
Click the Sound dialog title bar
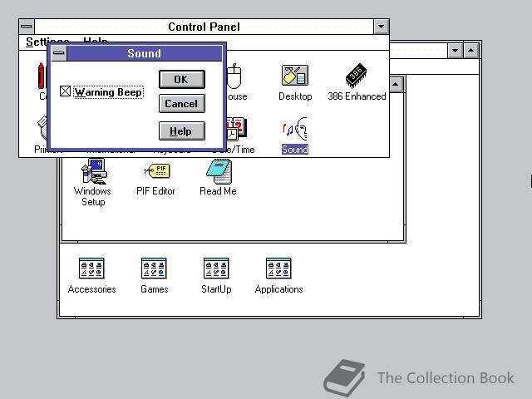tap(144, 53)
